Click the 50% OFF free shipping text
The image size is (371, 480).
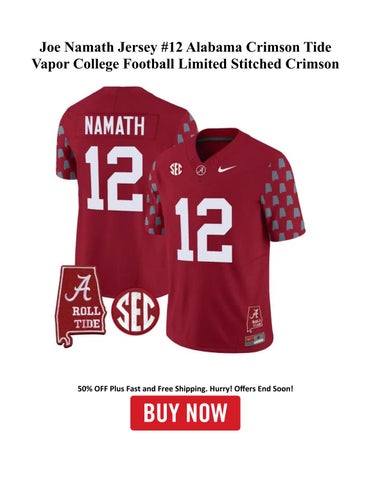[x=185, y=388]
